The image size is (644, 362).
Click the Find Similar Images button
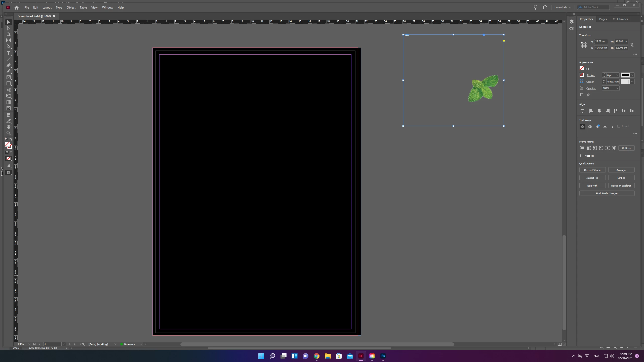point(607,193)
